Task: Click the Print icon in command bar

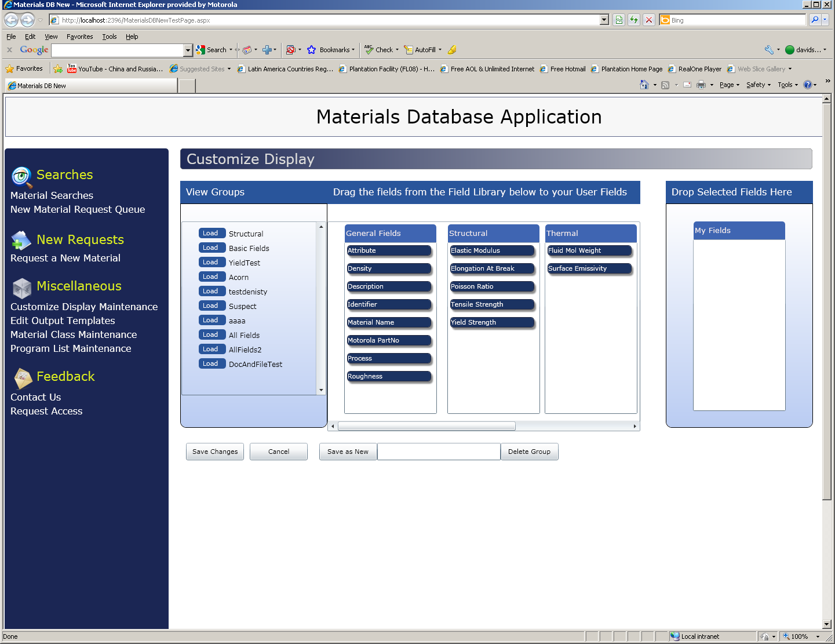Action: pos(701,85)
